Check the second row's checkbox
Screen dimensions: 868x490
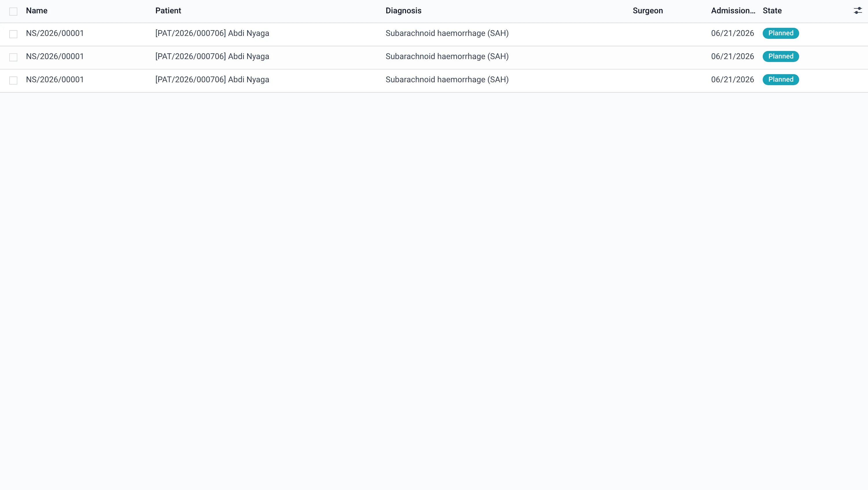(x=13, y=57)
